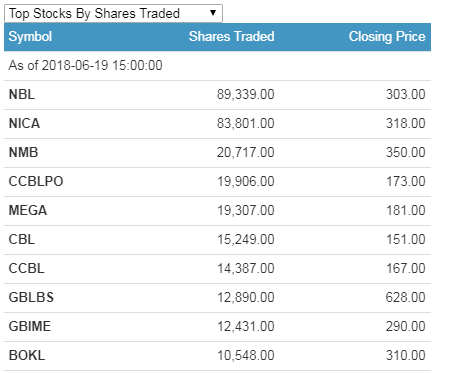The image size is (449, 373).
Task: Select the NBL stock symbol
Action: point(22,94)
